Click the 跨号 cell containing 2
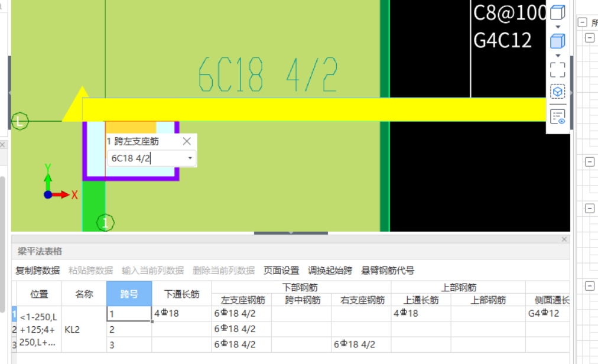598x364 pixels. point(129,329)
